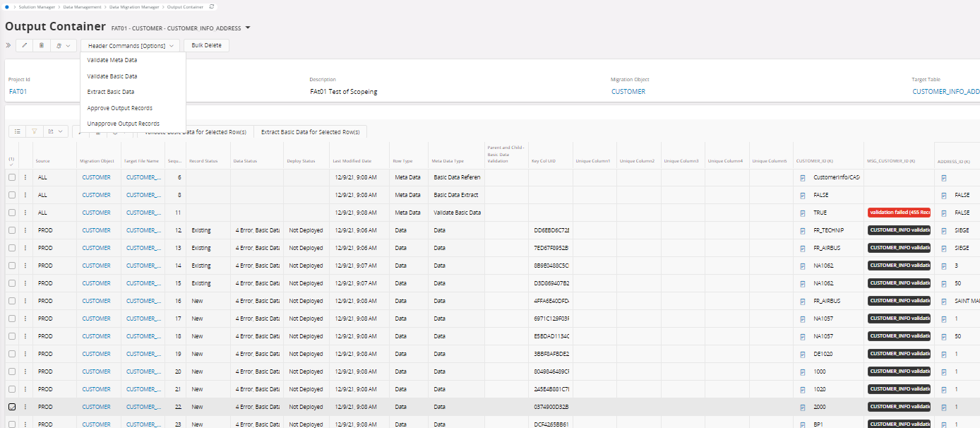Click the document icon beside FR_TECHNIP
This screenshot has height=428, width=980.
tap(803, 230)
